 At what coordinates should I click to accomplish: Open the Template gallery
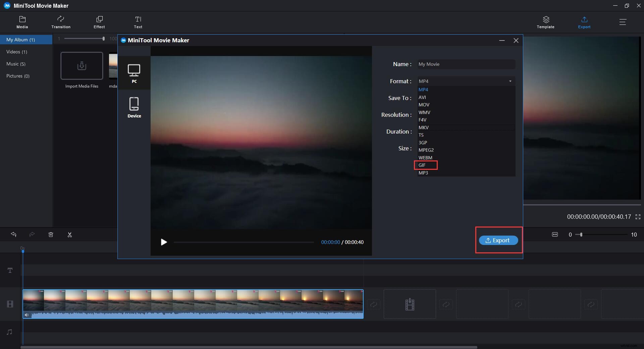545,22
